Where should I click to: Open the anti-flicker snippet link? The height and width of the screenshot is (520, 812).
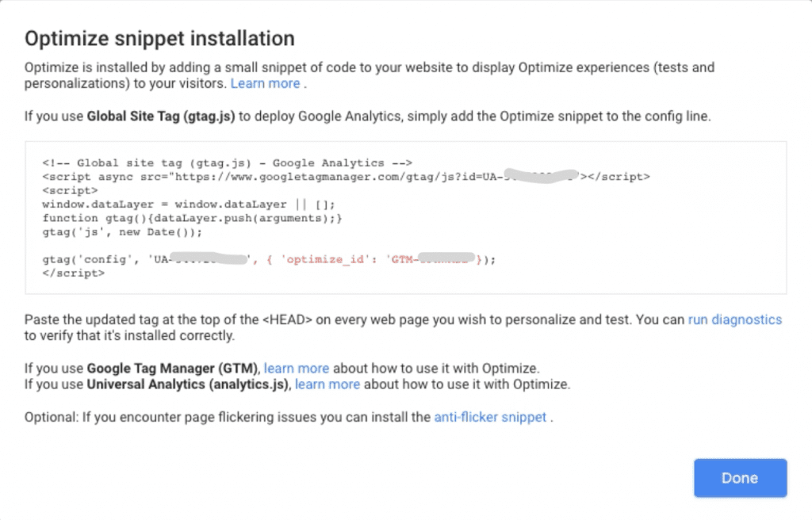pos(491,417)
